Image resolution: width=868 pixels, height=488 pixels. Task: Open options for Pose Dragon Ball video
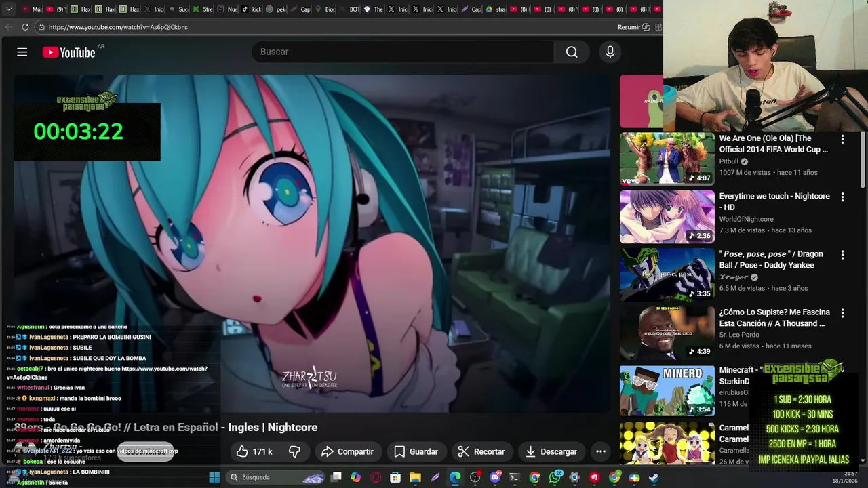[842, 256]
